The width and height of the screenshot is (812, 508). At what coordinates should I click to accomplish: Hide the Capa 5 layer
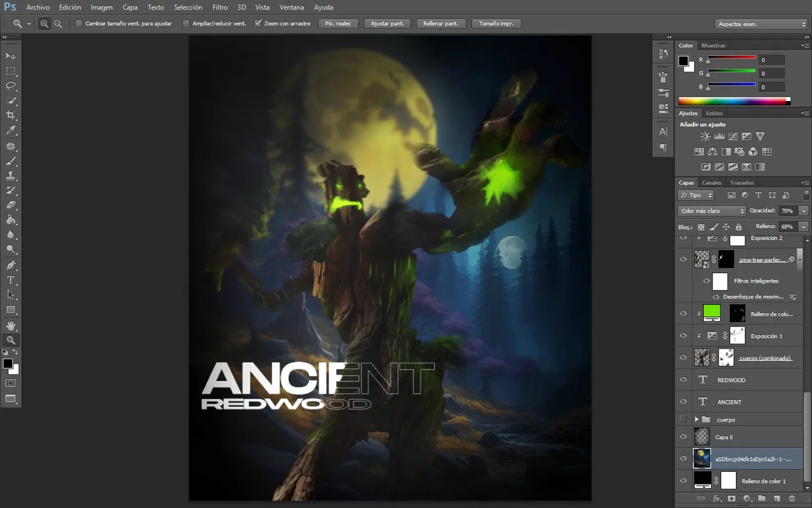coord(683,437)
